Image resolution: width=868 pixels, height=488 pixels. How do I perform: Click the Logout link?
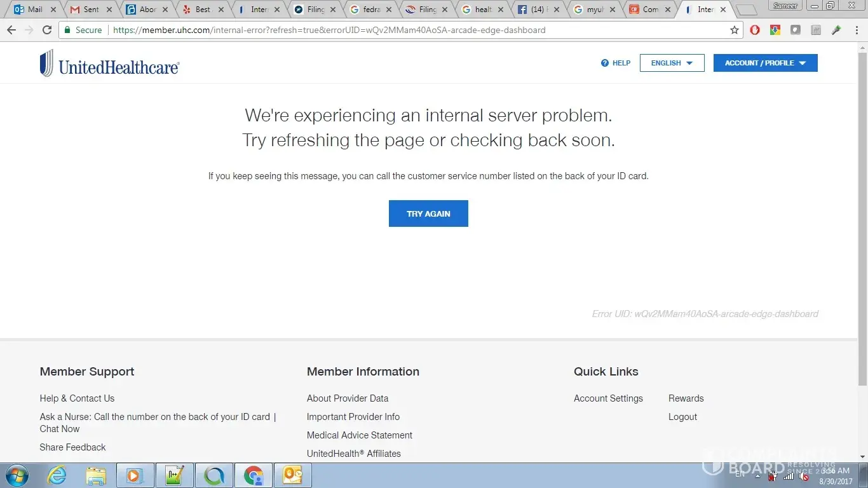(x=682, y=417)
